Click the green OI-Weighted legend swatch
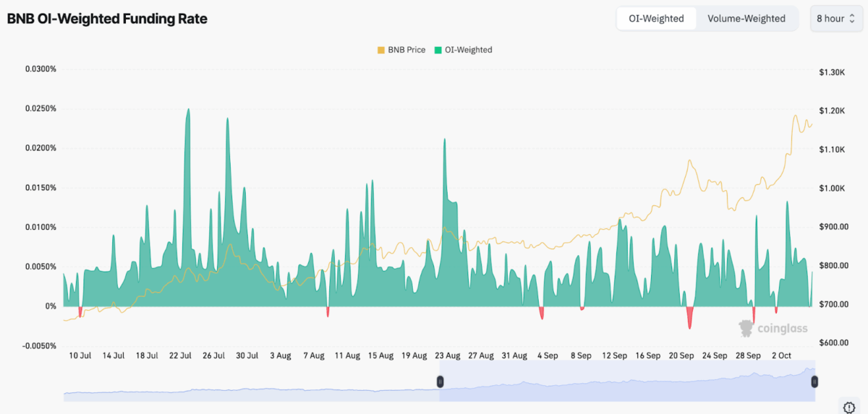 pos(438,50)
